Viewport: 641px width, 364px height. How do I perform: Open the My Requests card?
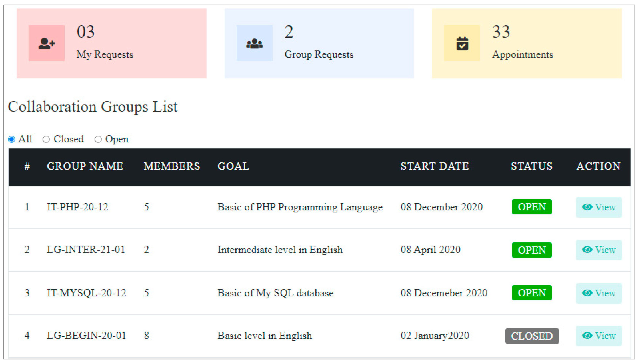(112, 43)
